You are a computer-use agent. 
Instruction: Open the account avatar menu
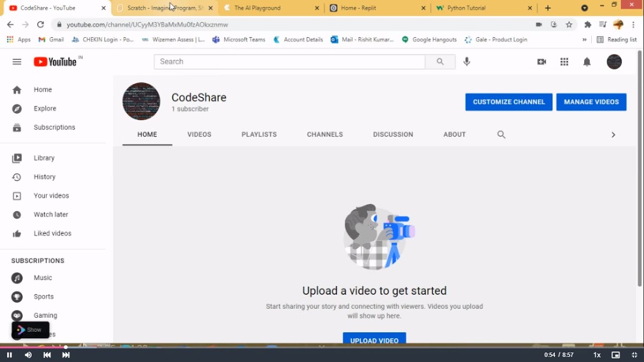click(x=614, y=62)
